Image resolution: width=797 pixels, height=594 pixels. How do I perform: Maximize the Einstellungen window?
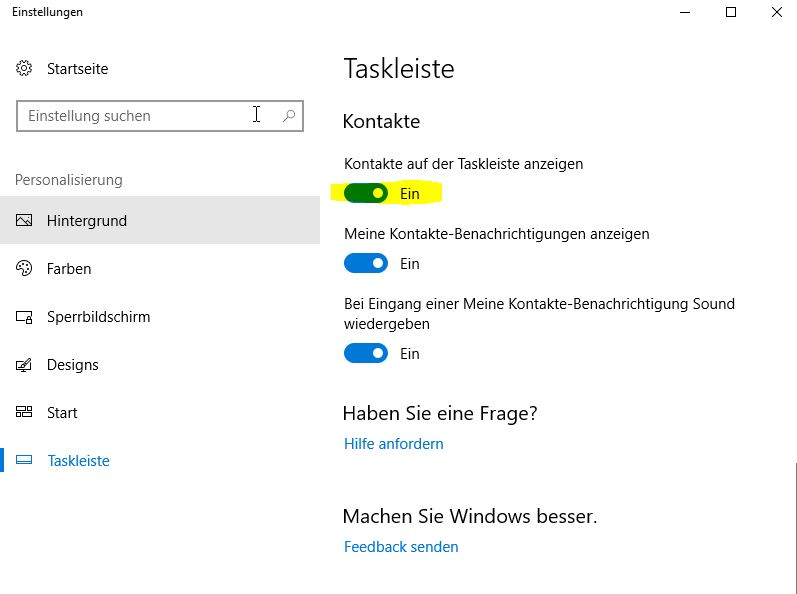[730, 12]
